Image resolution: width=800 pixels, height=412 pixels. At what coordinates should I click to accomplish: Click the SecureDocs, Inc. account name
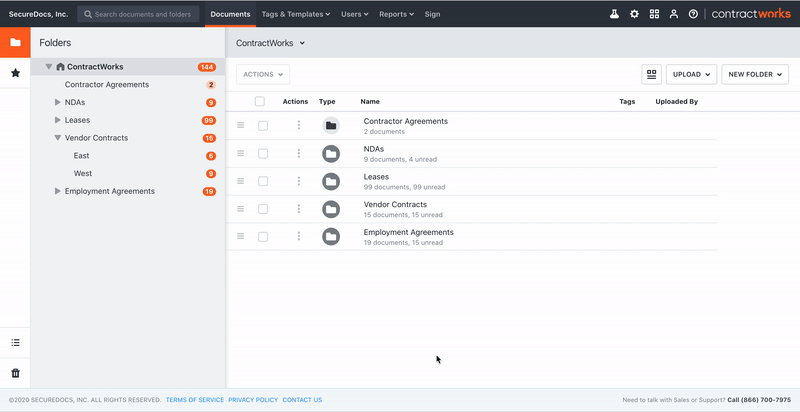[x=38, y=14]
